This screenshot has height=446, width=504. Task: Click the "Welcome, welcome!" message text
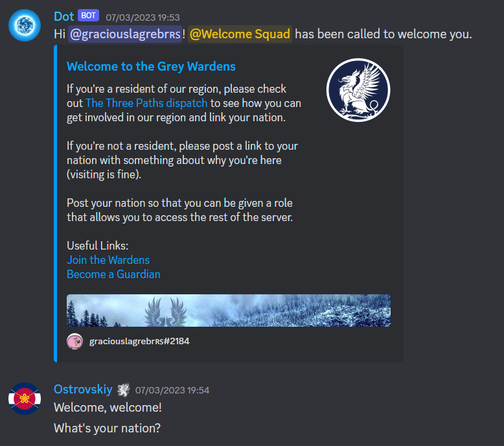(x=108, y=407)
